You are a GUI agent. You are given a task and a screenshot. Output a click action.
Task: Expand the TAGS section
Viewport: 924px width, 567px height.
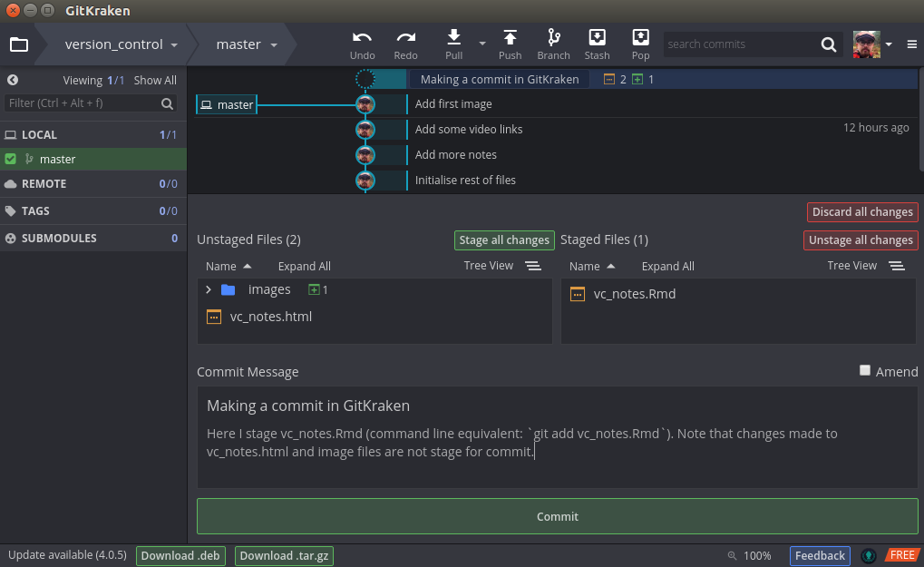click(93, 210)
